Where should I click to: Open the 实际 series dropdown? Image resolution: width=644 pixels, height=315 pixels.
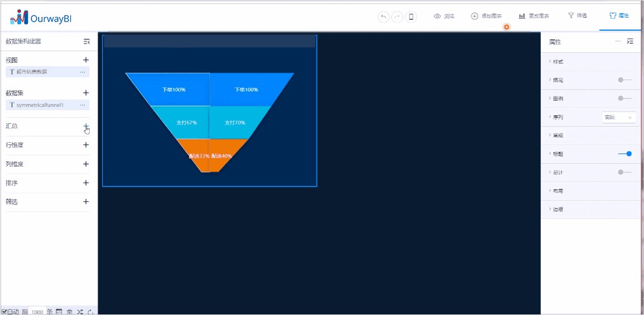[618, 117]
